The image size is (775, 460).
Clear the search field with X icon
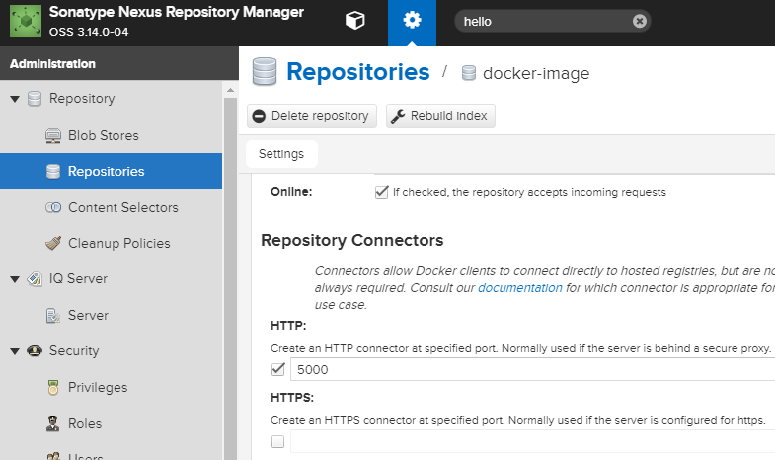coord(640,21)
